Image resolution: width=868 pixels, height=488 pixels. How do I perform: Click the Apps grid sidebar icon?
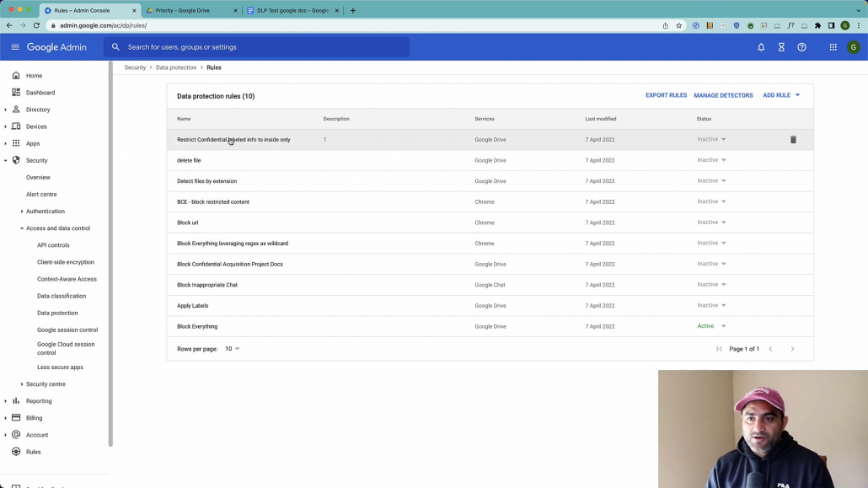(16, 143)
